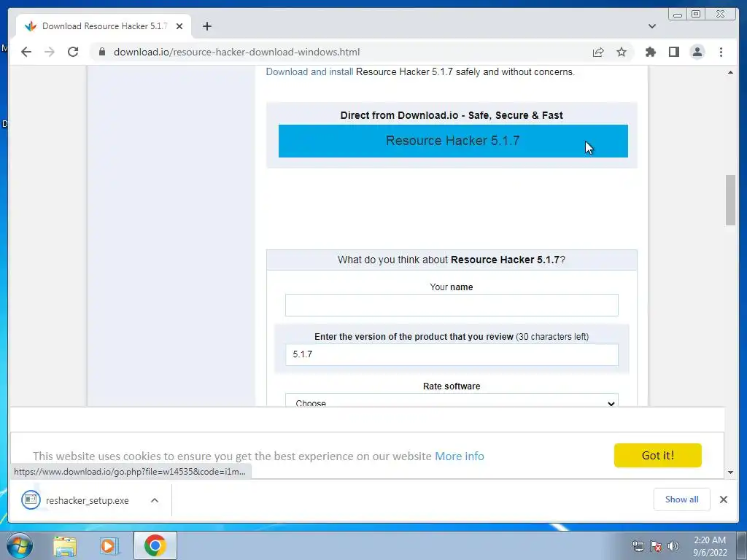Screen dimensions: 747x560
Task: View site security lock info
Action: tap(102, 52)
